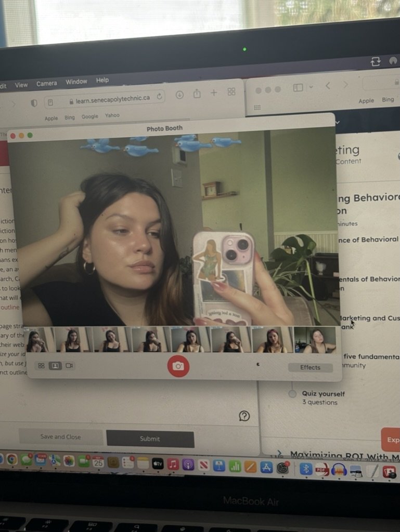Open the Apple favorite in left Safari window
Viewport: 400px width, 532px height.
[x=51, y=118]
